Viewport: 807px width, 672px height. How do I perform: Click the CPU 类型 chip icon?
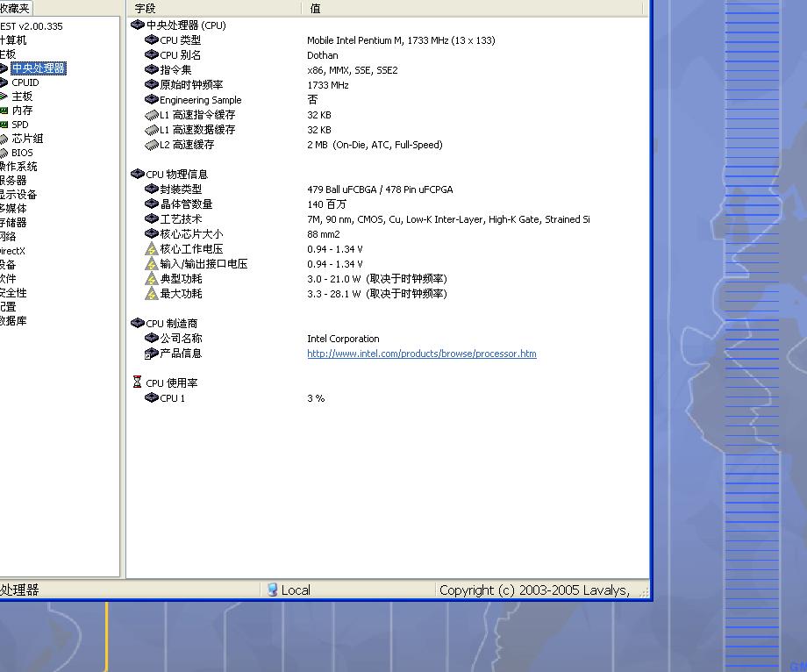click(x=151, y=39)
